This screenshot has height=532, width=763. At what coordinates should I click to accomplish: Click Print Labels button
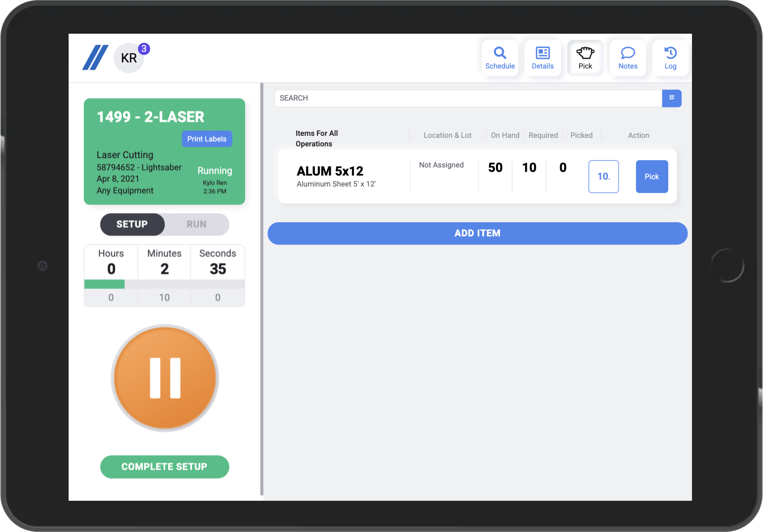[207, 139]
